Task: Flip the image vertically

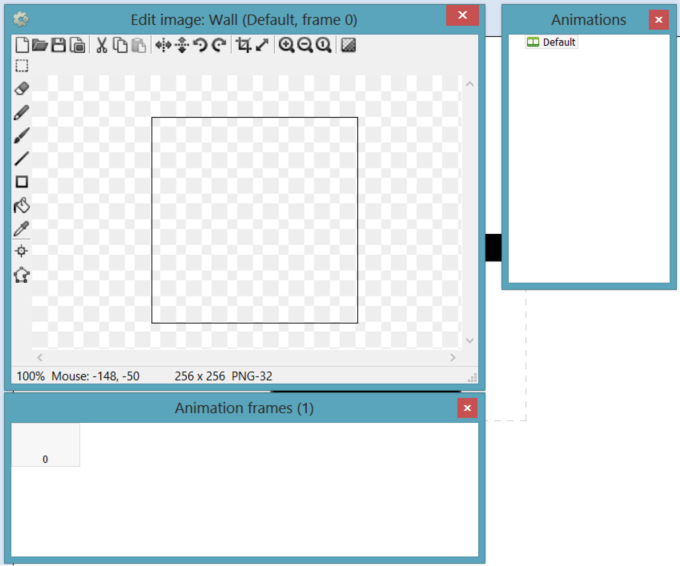Action: coord(182,45)
